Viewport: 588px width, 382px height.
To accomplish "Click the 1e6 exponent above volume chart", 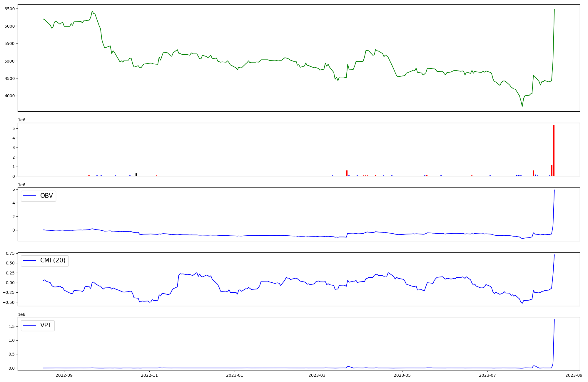I will (21, 120).
